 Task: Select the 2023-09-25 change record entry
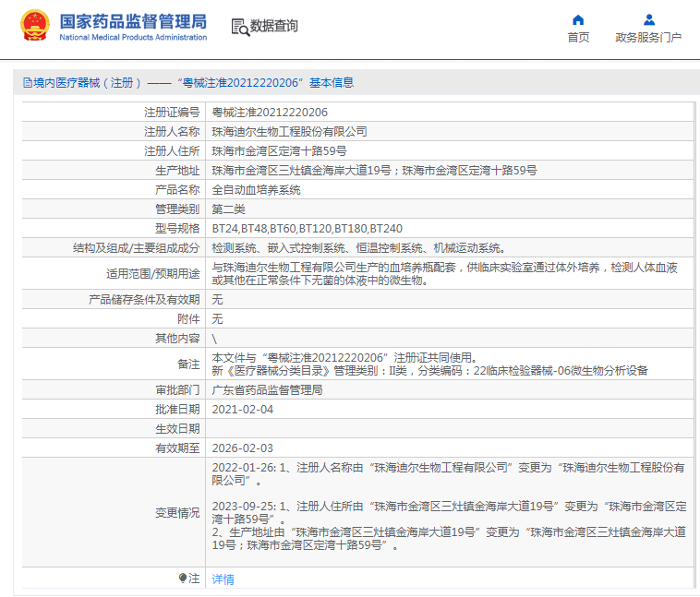[x=449, y=526]
